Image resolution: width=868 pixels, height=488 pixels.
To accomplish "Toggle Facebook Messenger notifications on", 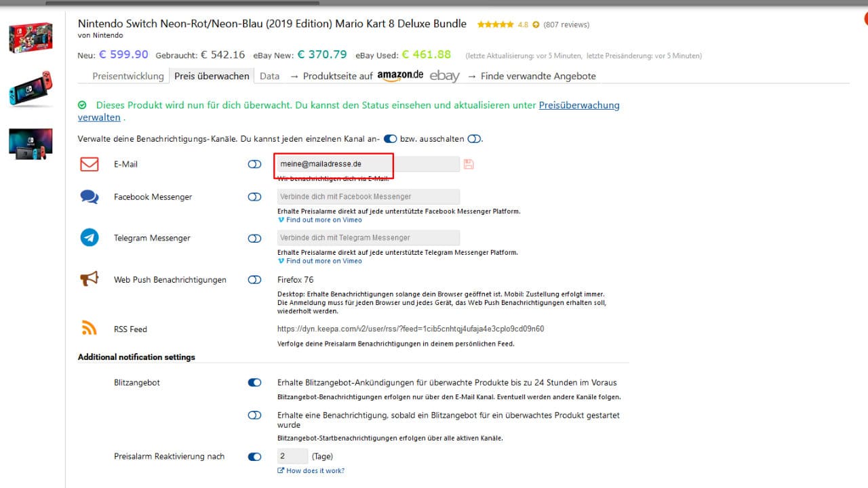I will click(x=254, y=197).
